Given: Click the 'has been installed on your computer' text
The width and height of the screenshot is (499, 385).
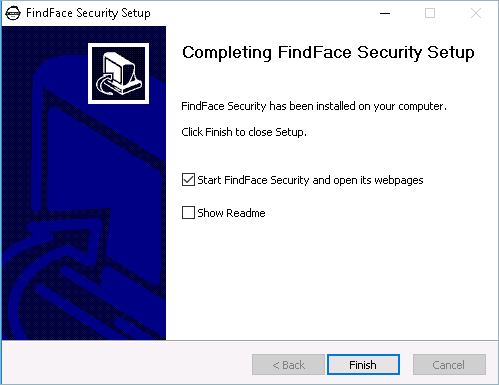Looking at the screenshot, I should coord(358,106).
